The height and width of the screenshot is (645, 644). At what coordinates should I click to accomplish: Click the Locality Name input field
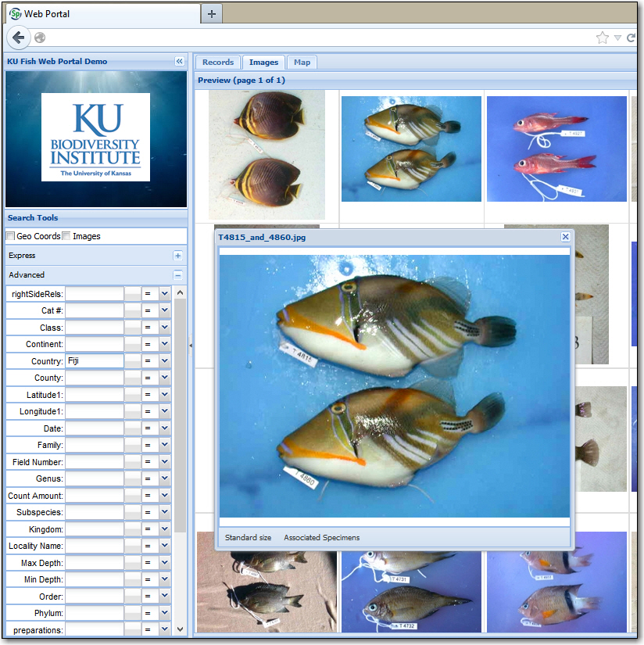coord(95,546)
